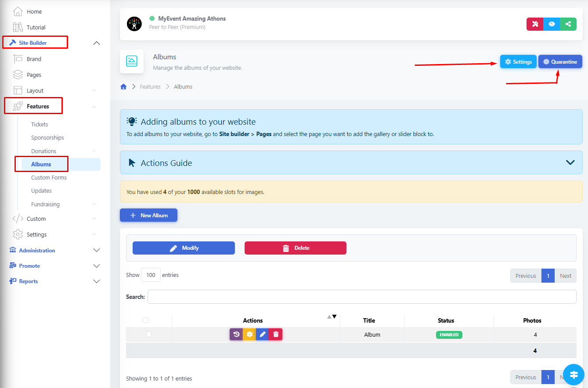
Task: Expand the Actions Guide panel
Action: (x=570, y=162)
